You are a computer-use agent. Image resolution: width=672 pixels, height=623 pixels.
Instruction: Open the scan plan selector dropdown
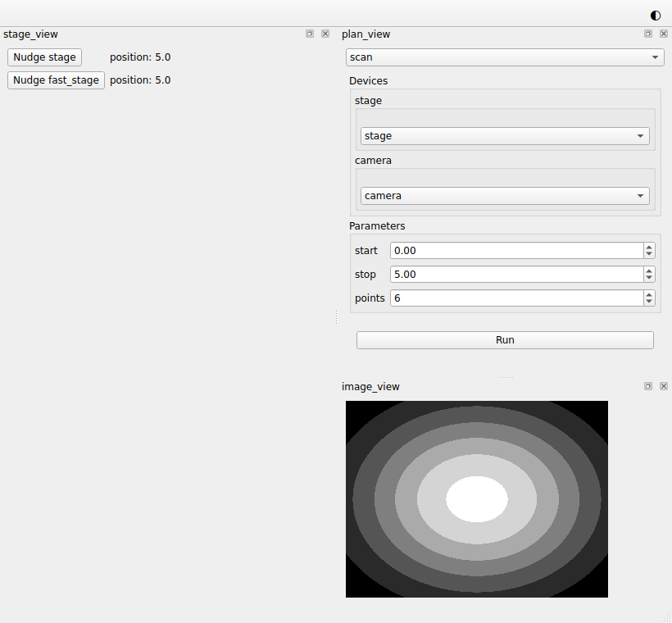[x=505, y=57]
